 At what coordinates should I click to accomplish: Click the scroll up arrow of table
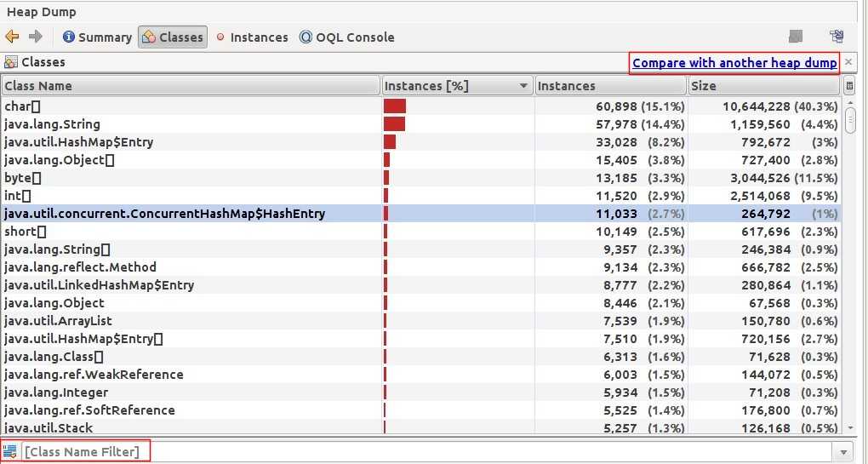(x=851, y=103)
